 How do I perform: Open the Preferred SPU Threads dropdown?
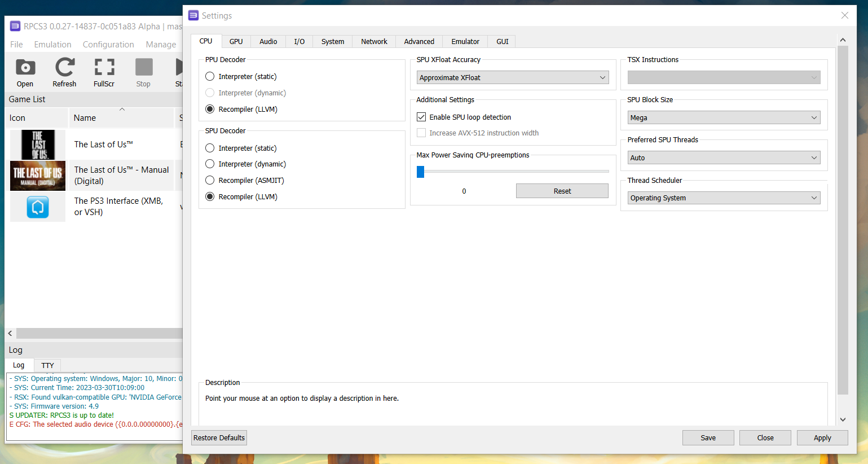[x=724, y=157]
